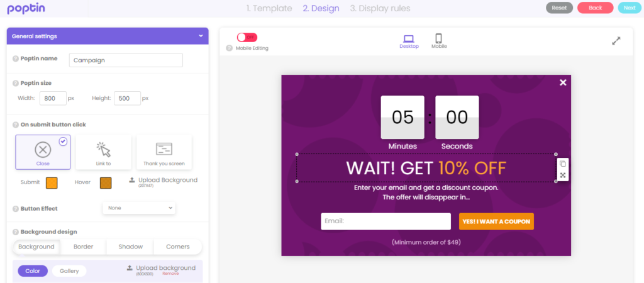This screenshot has width=644, height=283.
Task: Close the popup with the X icon
Action: coord(563,82)
